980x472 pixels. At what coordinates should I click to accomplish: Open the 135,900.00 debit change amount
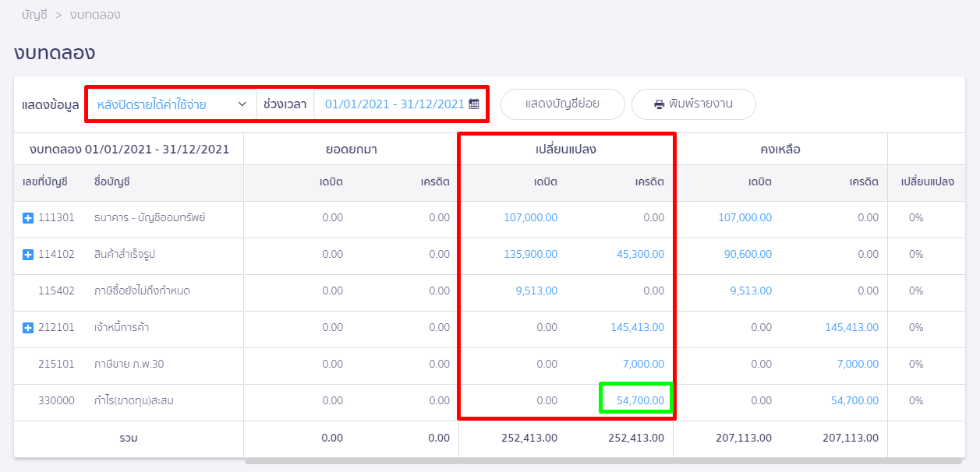(531, 254)
